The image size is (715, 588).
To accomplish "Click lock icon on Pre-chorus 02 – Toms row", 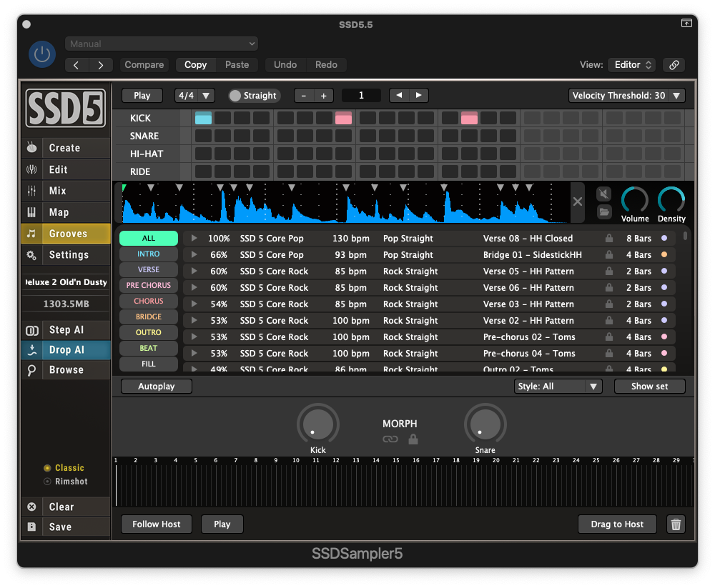I will 608,337.
